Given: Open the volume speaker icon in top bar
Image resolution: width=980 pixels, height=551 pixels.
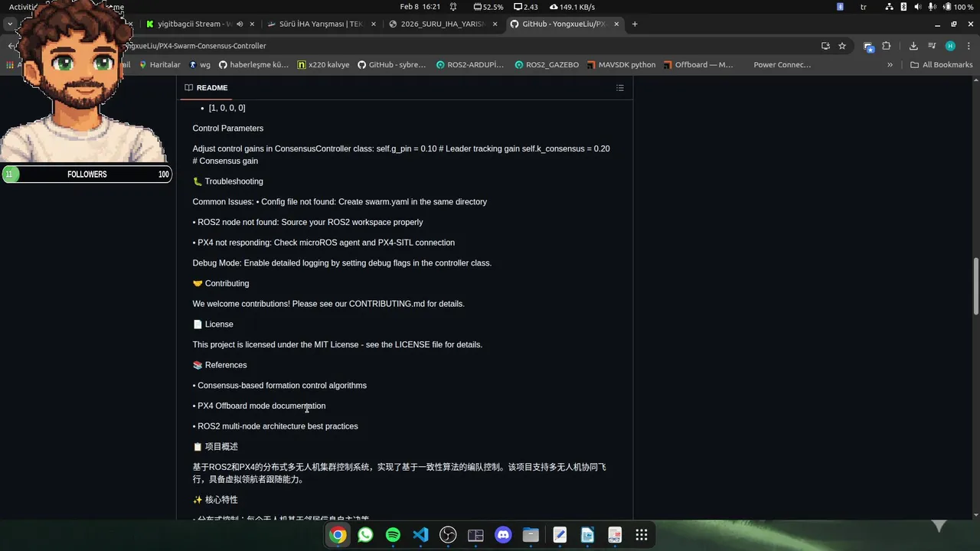Looking at the screenshot, I should pyautogui.click(x=917, y=7).
